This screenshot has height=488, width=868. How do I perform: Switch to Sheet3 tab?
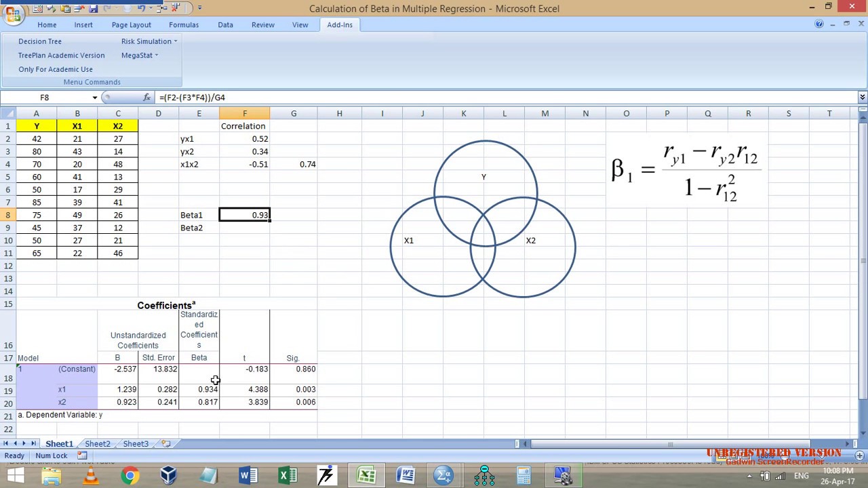(x=136, y=444)
